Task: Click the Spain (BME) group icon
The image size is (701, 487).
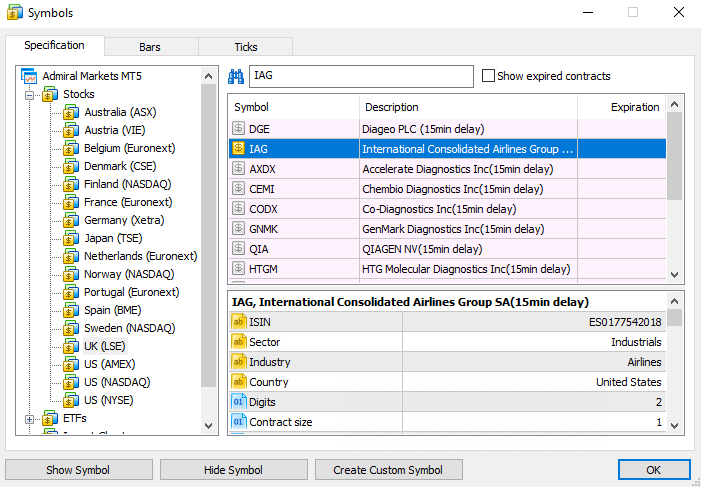Action: (71, 310)
